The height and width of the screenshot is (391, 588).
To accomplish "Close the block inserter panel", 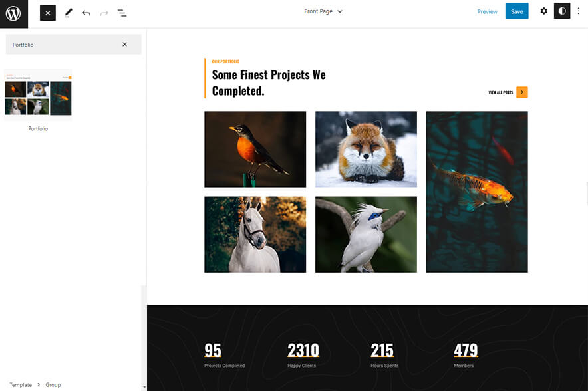I will pos(47,12).
